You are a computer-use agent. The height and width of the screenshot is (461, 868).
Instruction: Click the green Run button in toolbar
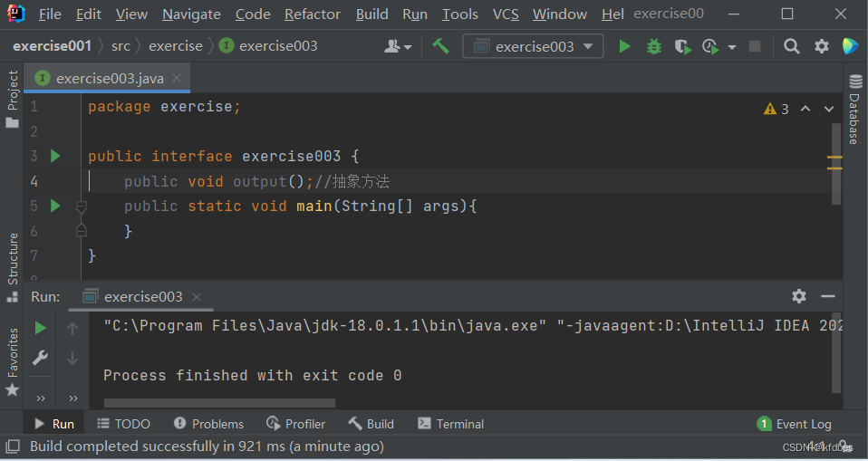[624, 46]
